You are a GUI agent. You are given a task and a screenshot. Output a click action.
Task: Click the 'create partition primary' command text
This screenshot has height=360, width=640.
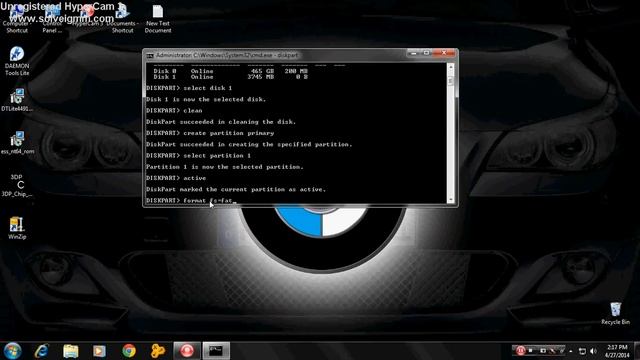[229, 133]
